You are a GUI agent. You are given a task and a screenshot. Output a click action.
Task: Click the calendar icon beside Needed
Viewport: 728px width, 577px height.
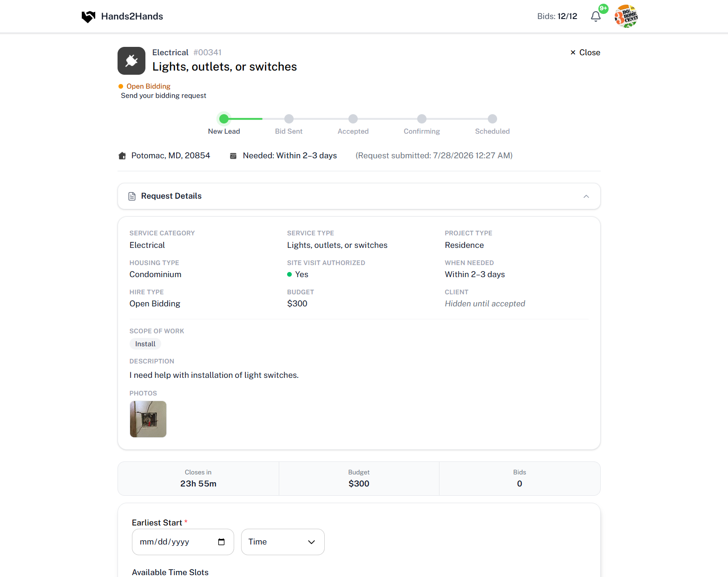[233, 156]
